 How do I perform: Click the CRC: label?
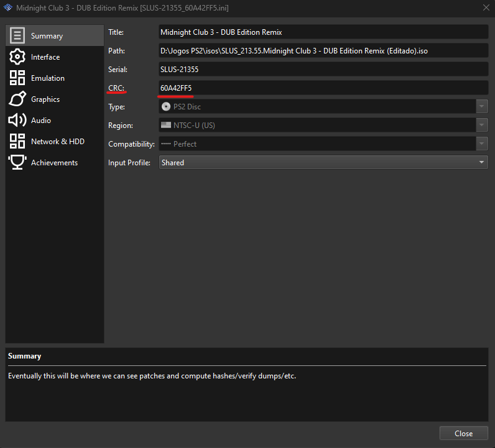coord(116,88)
